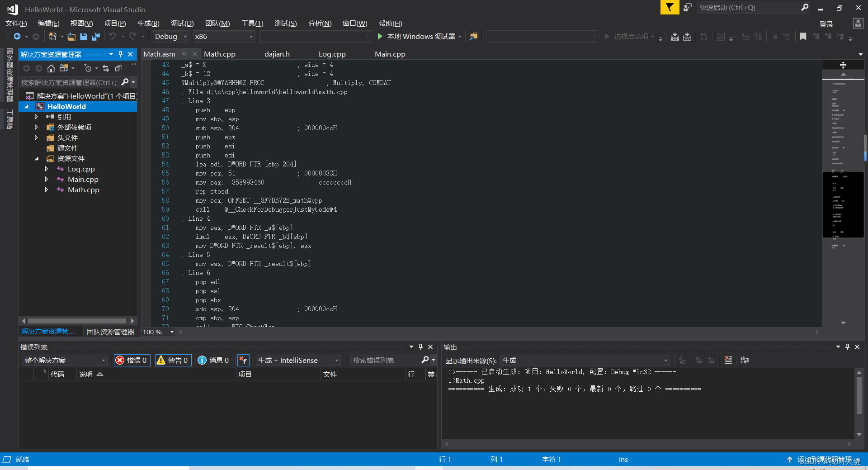Click the account avatar icon next to 登录

pyautogui.click(x=858, y=24)
